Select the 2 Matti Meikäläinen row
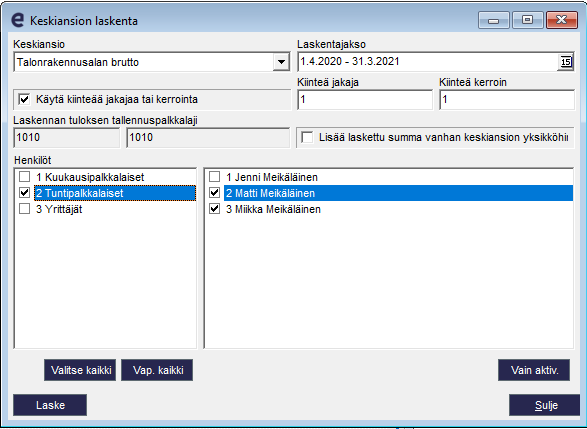Screen dimensions: 587x429 pos(398,193)
